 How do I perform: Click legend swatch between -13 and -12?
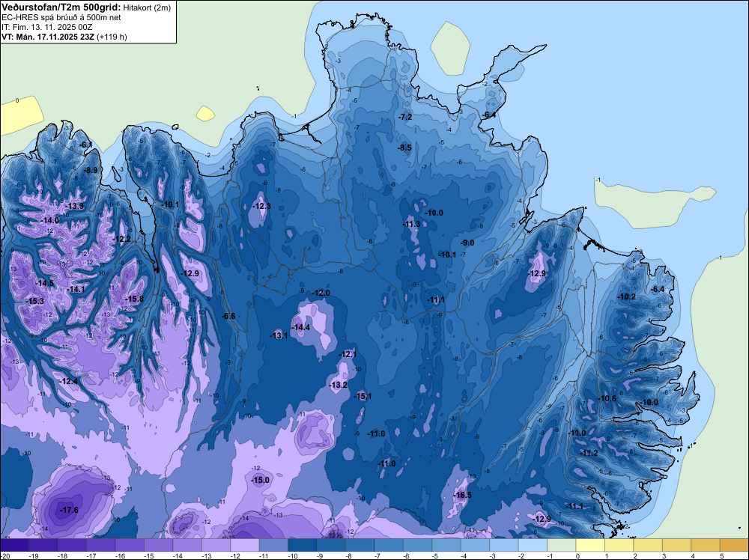[216, 545]
